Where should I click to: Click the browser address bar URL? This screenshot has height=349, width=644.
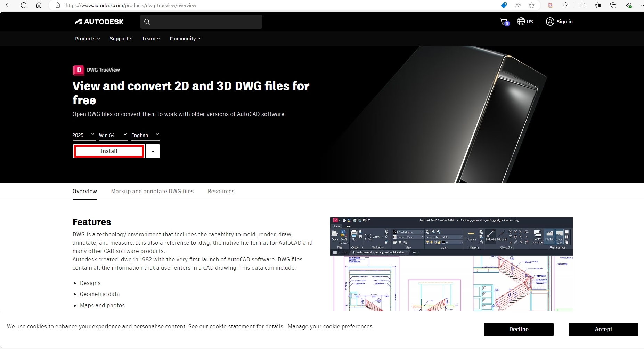click(x=131, y=5)
